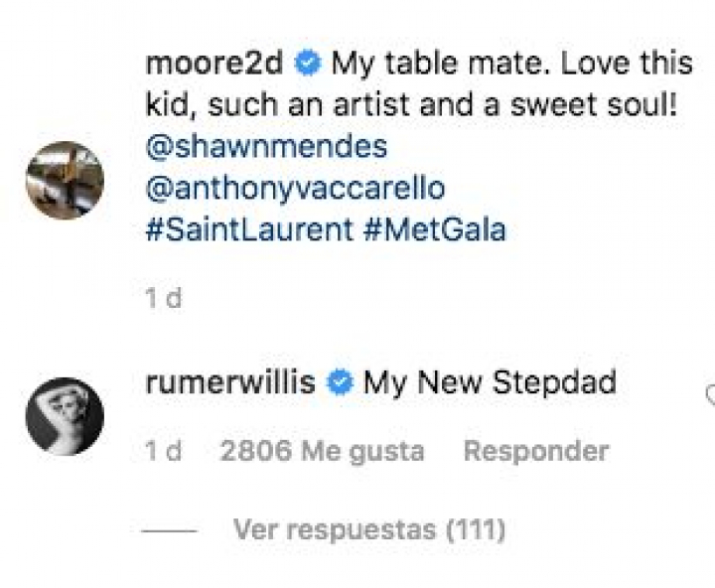
Task: Click the verified badge next to moore2d
Action: [x=308, y=65]
